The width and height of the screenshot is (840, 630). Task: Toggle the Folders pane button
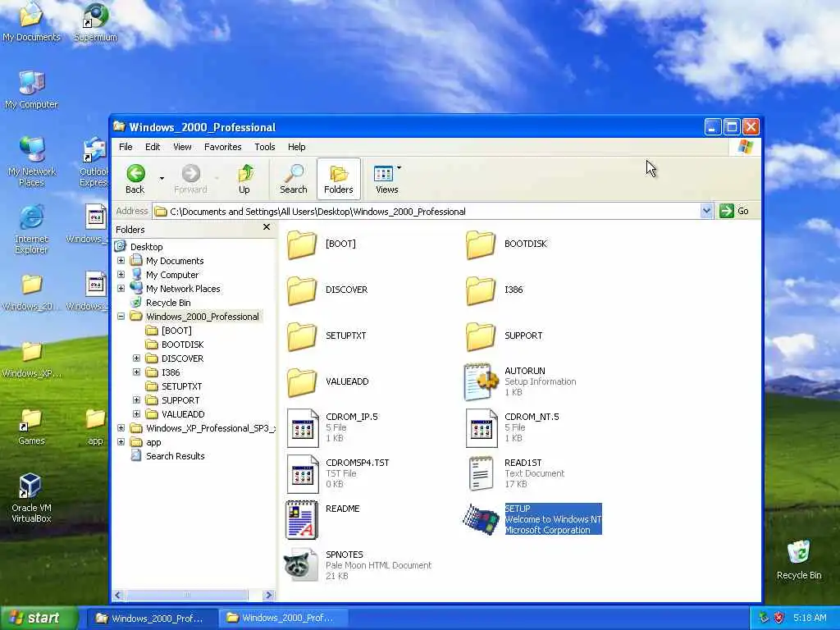pyautogui.click(x=339, y=179)
